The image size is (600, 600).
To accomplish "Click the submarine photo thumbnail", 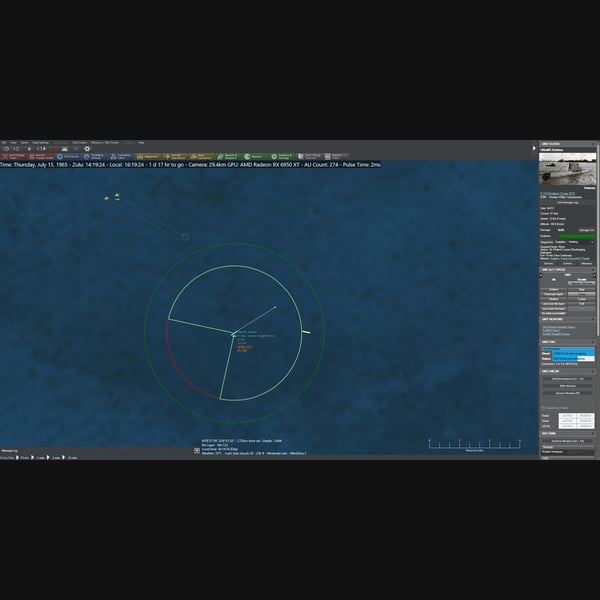I will click(567, 169).
